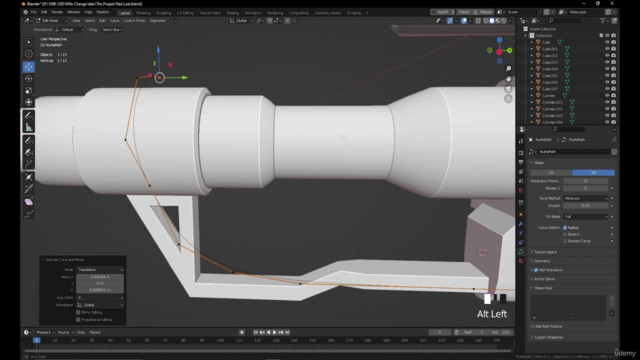The width and height of the screenshot is (640, 360).
Task: Activate the Scale tool
Action: (29, 91)
